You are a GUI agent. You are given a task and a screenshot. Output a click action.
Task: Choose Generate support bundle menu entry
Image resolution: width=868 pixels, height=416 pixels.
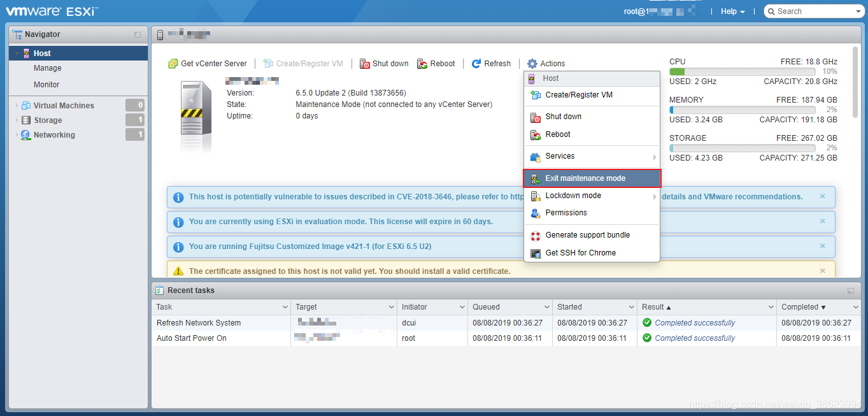592,235
